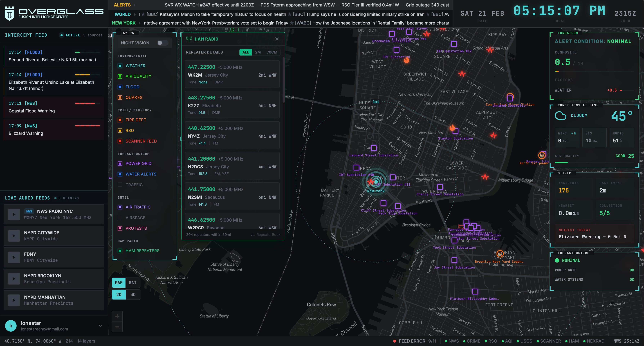The image size is (644, 346).
Task: Play the FDNY Citywide audio feed
Action: click(x=14, y=257)
